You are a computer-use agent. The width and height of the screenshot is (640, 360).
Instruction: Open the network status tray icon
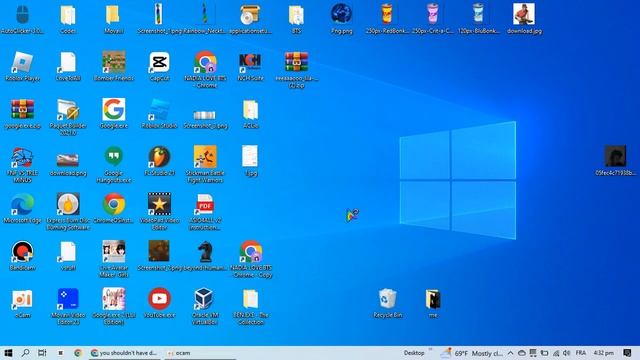pos(556,353)
